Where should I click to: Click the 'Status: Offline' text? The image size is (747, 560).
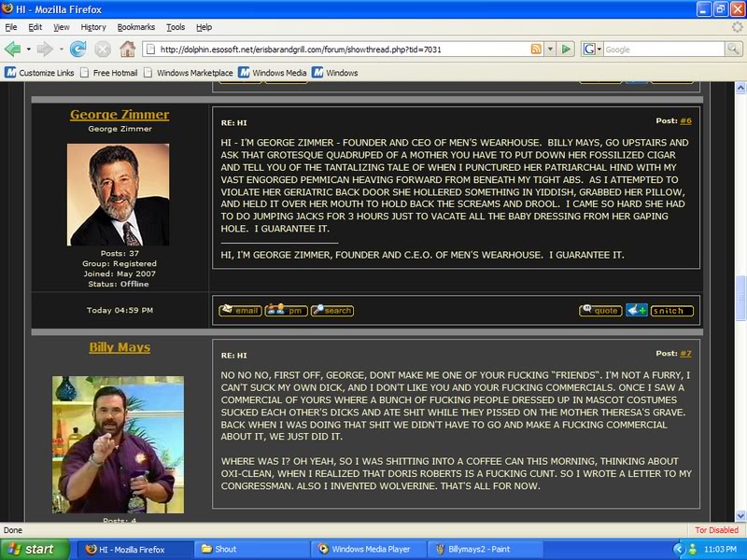point(119,284)
